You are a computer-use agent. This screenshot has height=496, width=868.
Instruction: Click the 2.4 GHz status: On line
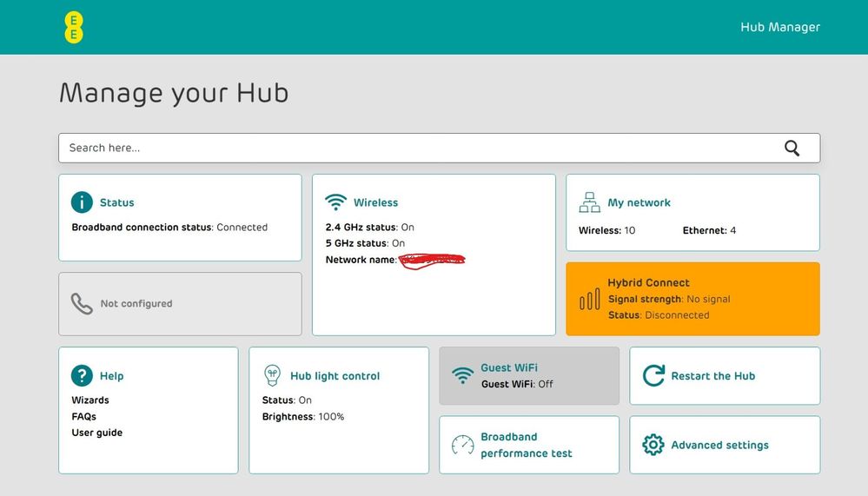point(370,227)
